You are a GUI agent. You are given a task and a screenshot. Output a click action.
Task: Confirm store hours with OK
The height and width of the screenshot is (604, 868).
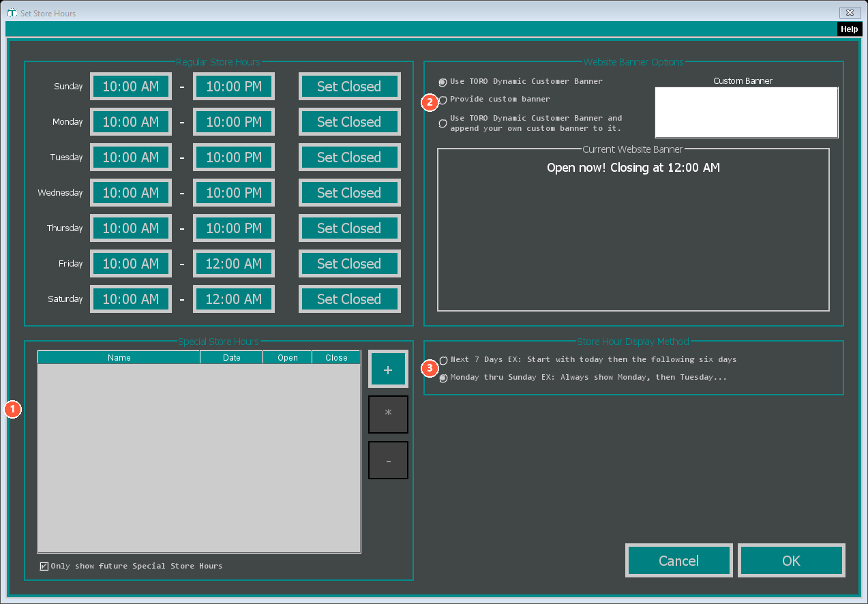click(792, 560)
